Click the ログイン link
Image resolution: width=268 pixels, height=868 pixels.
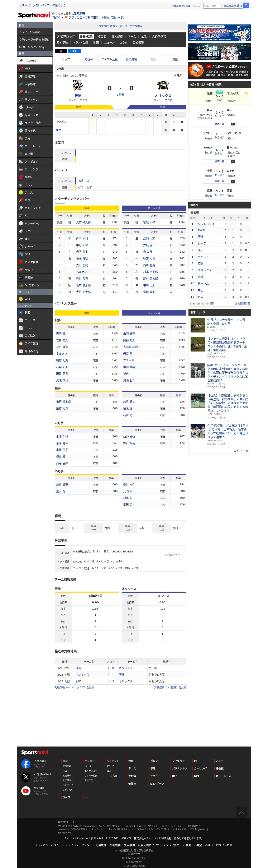click(57, 18)
